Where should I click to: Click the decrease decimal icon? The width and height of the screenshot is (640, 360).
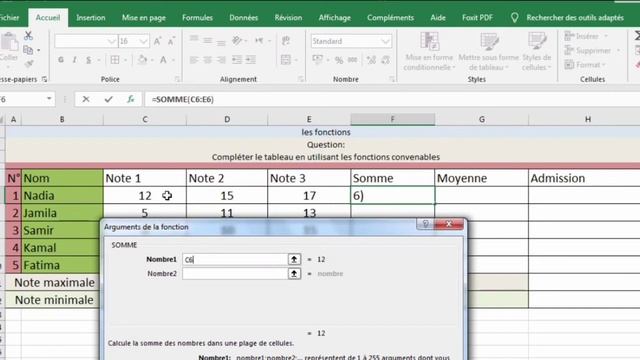[x=385, y=60]
